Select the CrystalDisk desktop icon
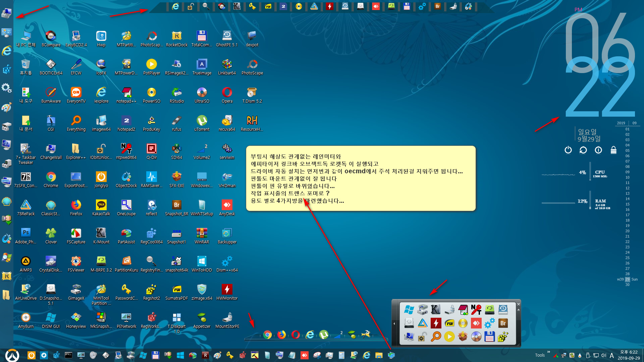 click(x=51, y=264)
